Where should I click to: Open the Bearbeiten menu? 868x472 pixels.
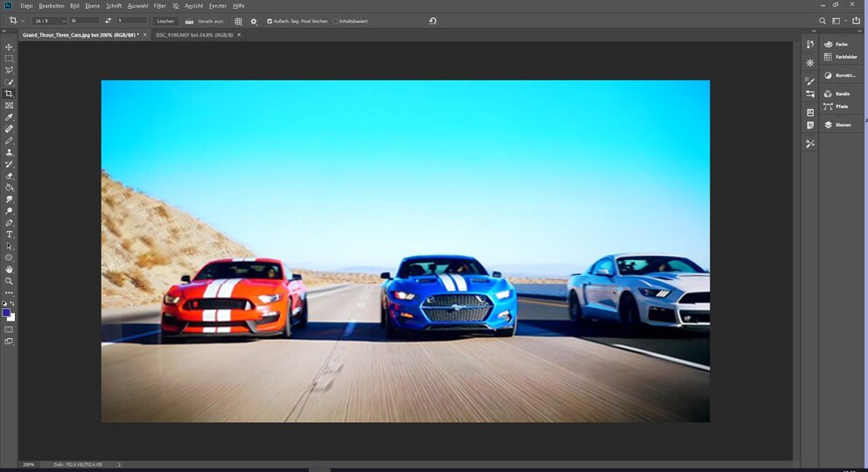pyautogui.click(x=52, y=5)
